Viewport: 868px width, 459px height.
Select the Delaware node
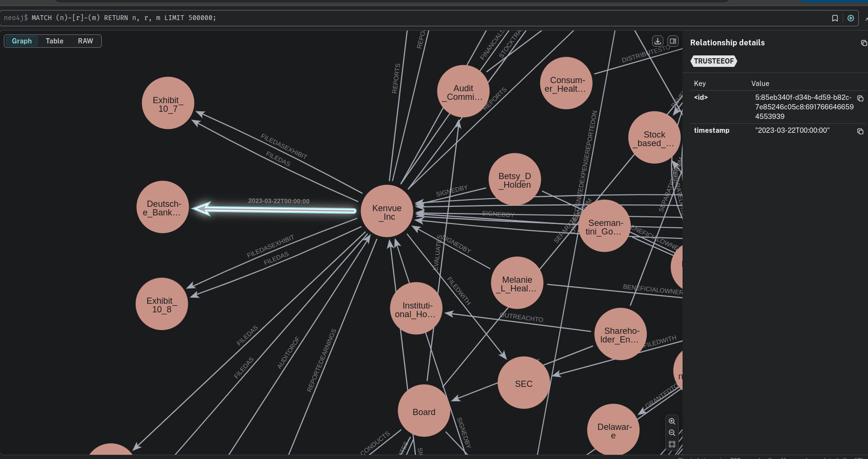click(613, 430)
